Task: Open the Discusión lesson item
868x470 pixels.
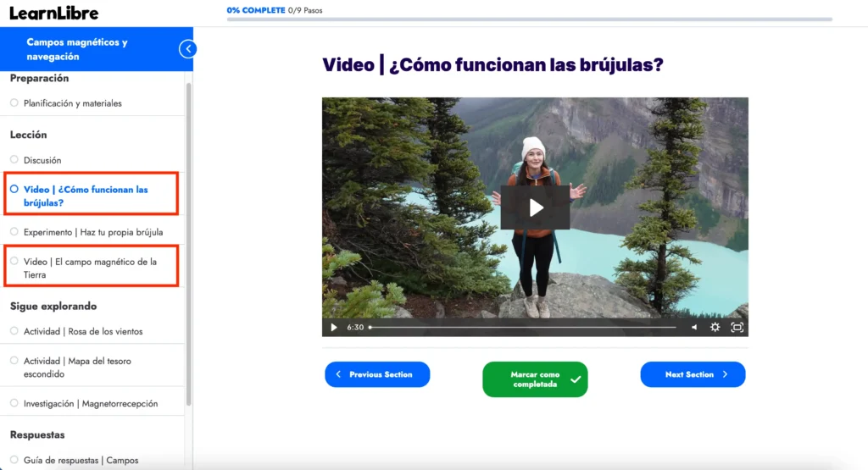Action: click(42, 160)
